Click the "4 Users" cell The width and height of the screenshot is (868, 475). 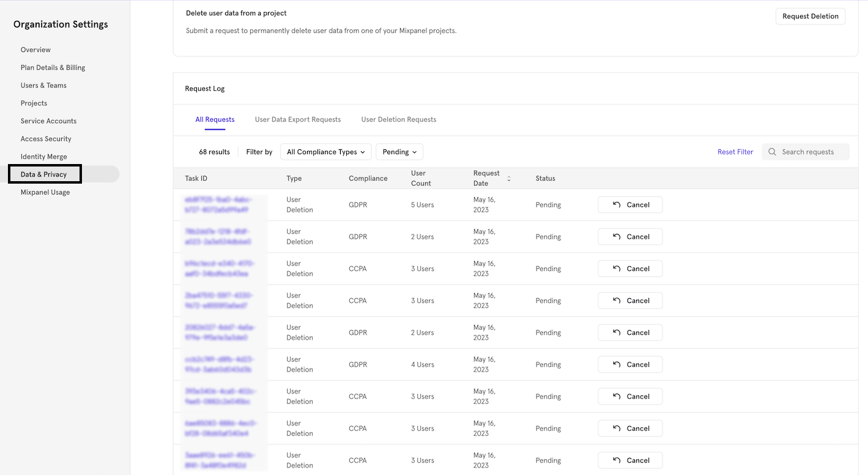423,365
